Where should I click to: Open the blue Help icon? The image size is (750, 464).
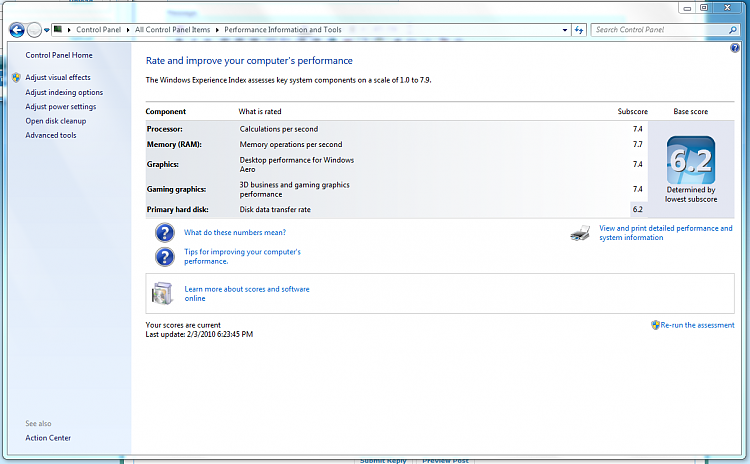[735, 48]
